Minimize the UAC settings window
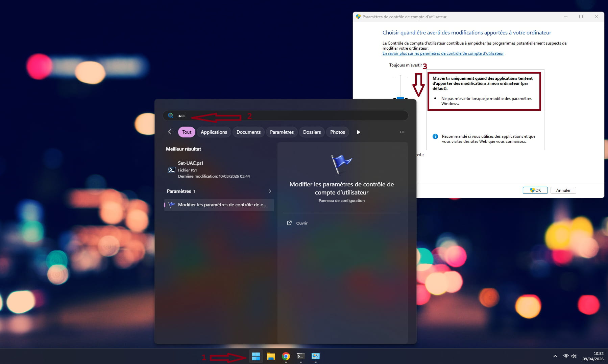Screen dimensions: 608x364 [x=566, y=17]
